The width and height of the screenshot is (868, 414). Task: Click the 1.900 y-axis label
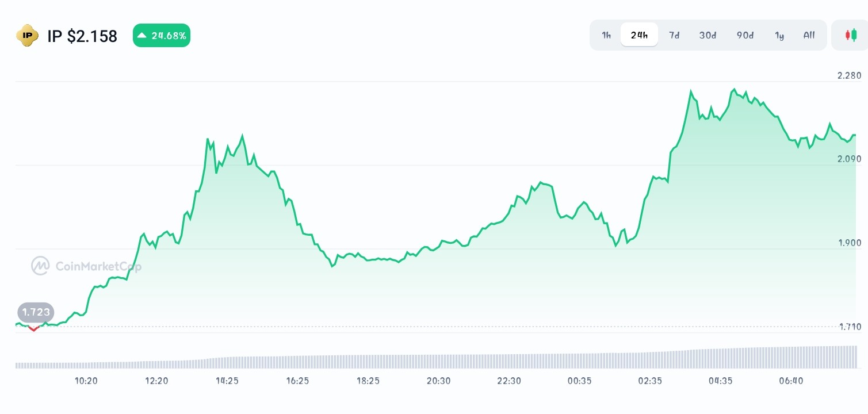pos(849,243)
